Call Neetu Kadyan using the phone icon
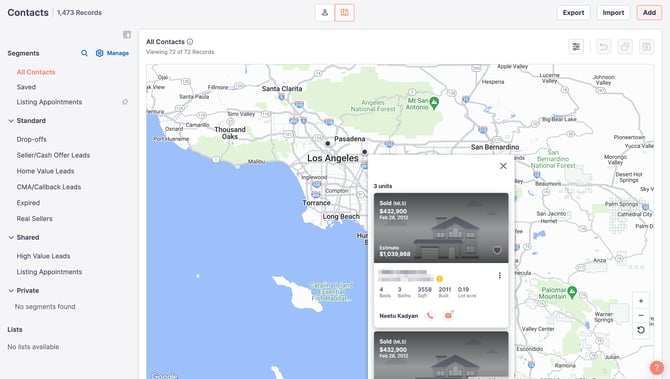This screenshot has height=379, width=670. [430, 316]
